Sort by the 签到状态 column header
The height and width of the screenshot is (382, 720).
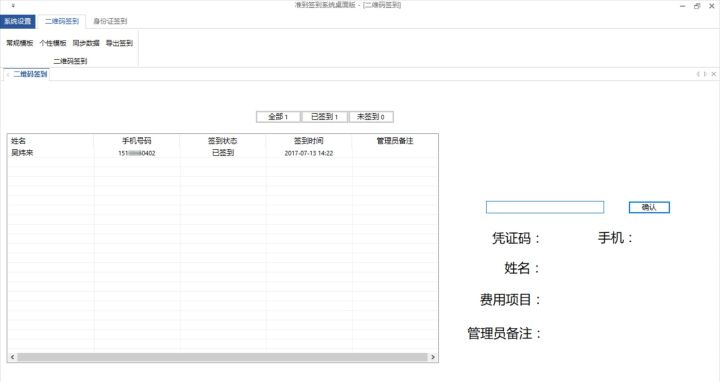[x=223, y=140]
